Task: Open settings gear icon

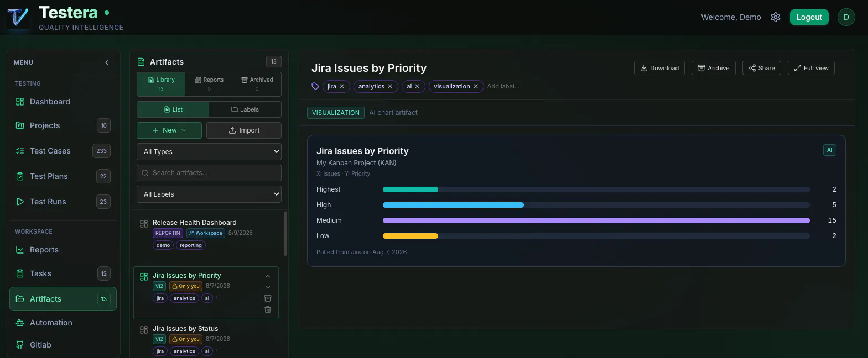Action: point(776,17)
